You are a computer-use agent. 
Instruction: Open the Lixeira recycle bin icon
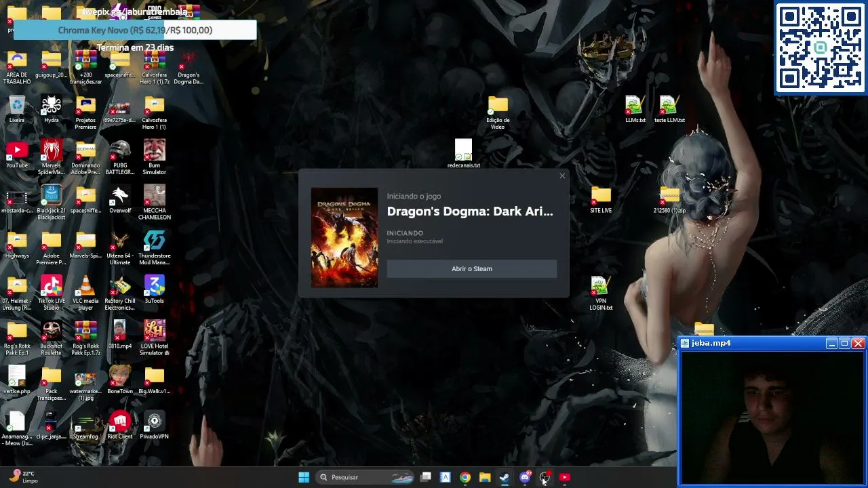(17, 110)
